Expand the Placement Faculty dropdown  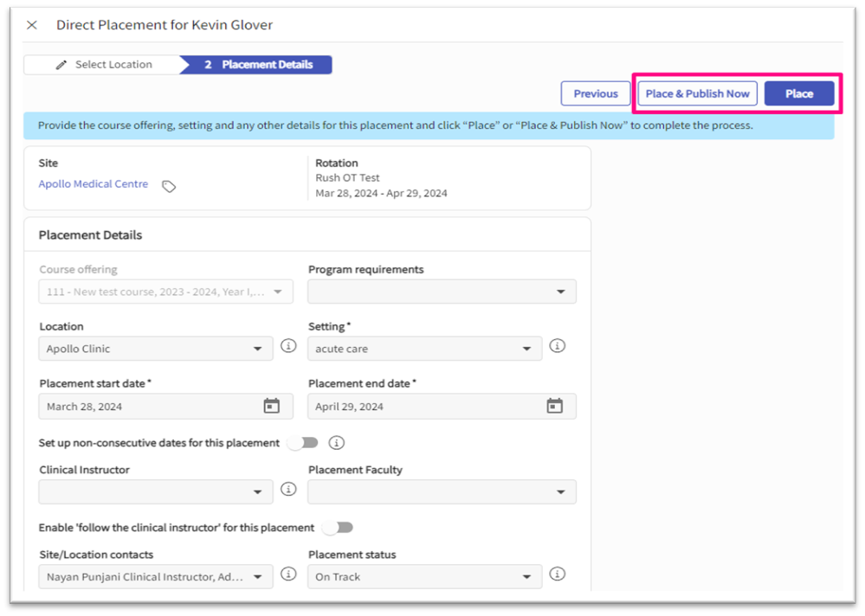(442, 491)
